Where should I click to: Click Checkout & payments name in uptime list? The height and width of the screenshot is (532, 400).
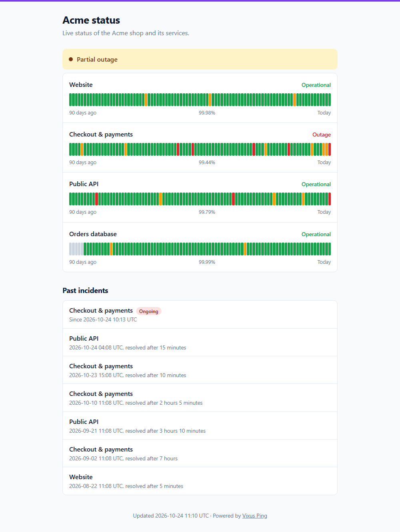[x=101, y=135]
